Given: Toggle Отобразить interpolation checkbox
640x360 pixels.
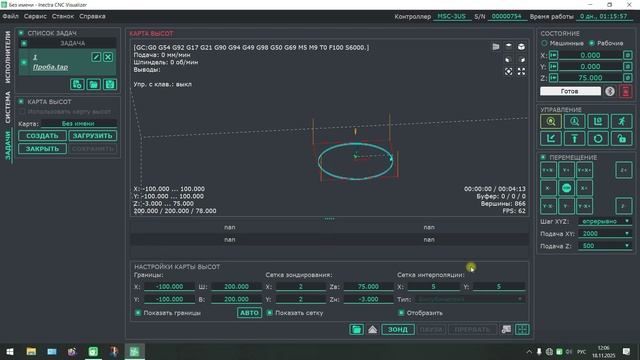Looking at the screenshot, I should (x=401, y=313).
